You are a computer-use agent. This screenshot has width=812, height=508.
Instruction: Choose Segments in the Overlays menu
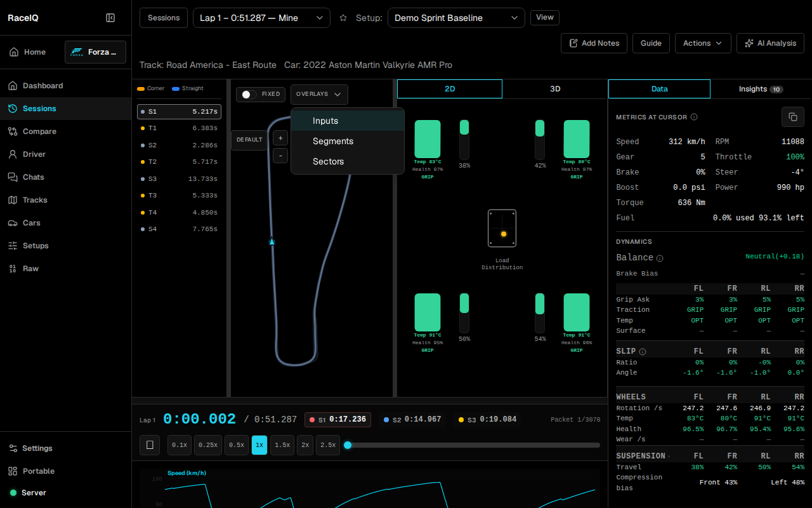coord(348,141)
